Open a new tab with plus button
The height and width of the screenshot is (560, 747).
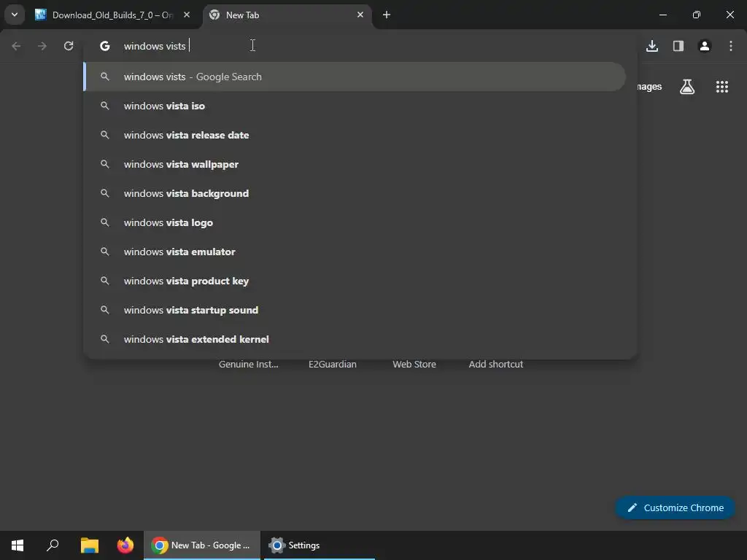(387, 15)
